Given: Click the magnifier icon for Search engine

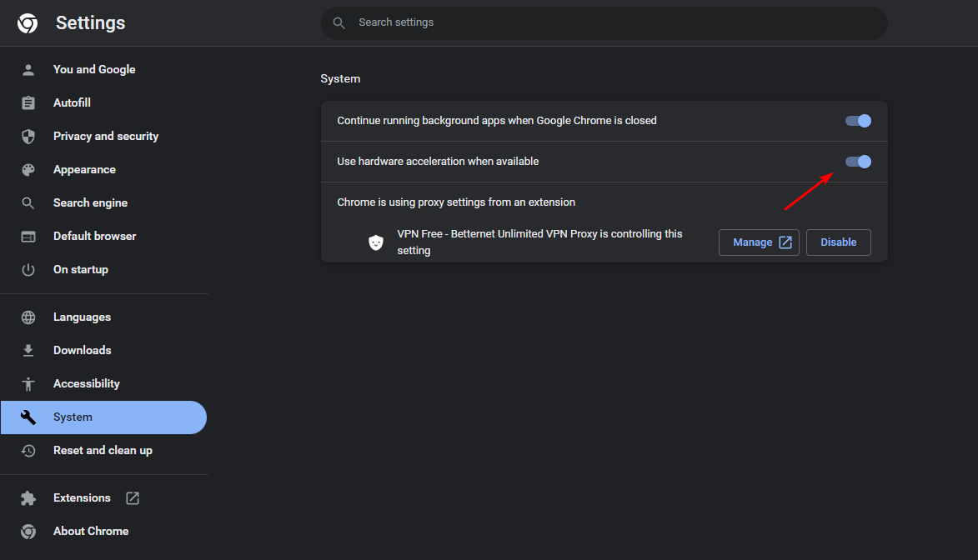Looking at the screenshot, I should pyautogui.click(x=28, y=203).
